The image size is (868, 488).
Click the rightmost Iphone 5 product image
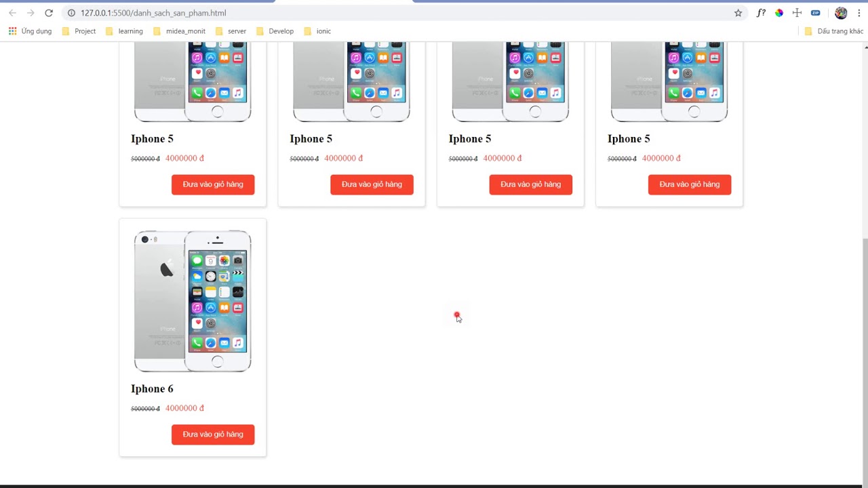[x=669, y=81]
